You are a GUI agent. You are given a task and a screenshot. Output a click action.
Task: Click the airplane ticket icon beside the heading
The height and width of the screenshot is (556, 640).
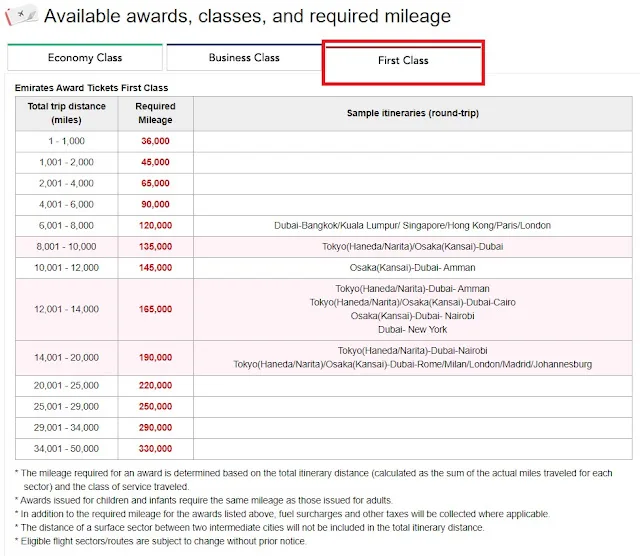pyautogui.click(x=21, y=15)
